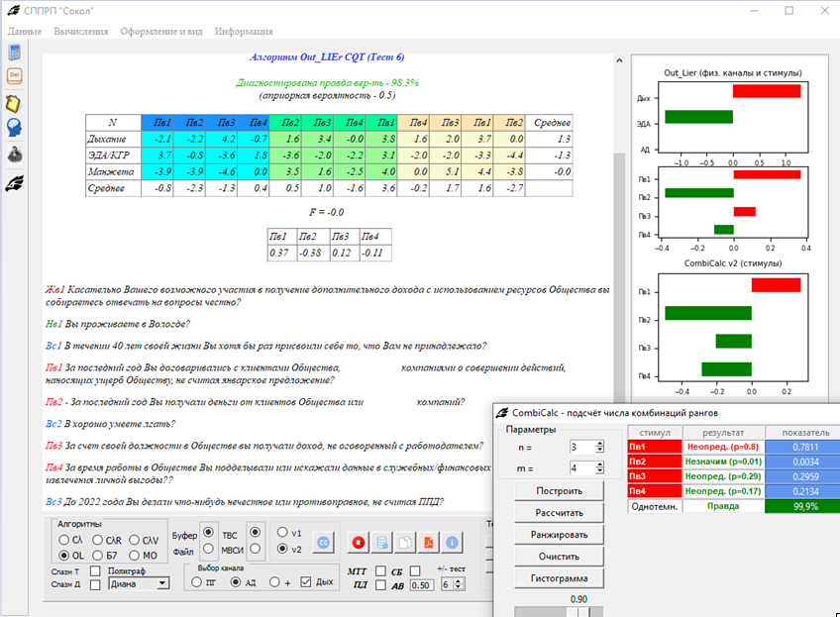Enable the Спазм Т checkbox
The width and height of the screenshot is (840, 617).
95,571
